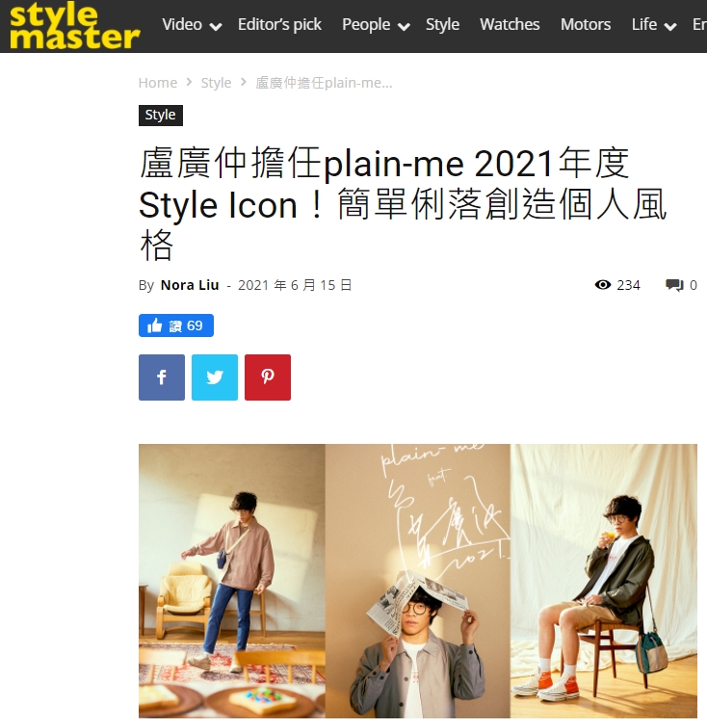Follow the Home breadcrumb link
The image size is (707, 728).
(x=158, y=83)
